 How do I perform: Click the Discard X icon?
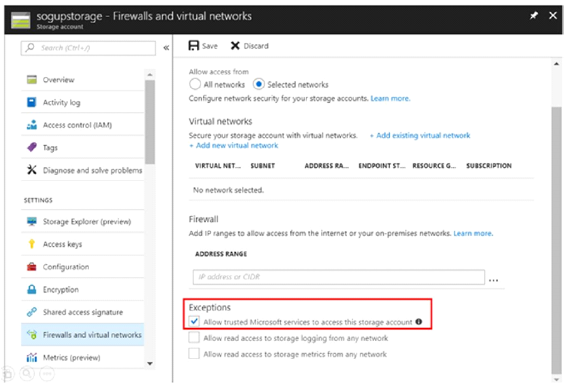click(235, 46)
